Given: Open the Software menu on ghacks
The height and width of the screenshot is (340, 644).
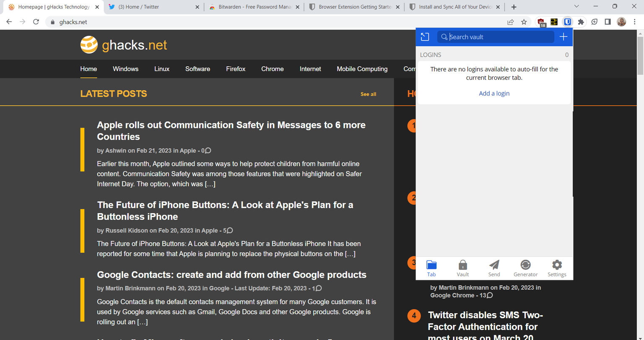Looking at the screenshot, I should (197, 69).
